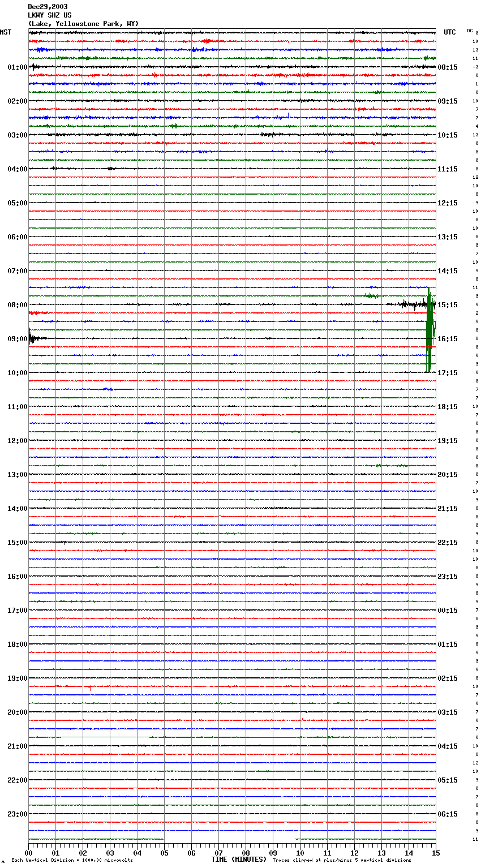Viewport: 481px width, 868px height.
Task: Select the 08:00 MST time label
Action: click(18, 305)
